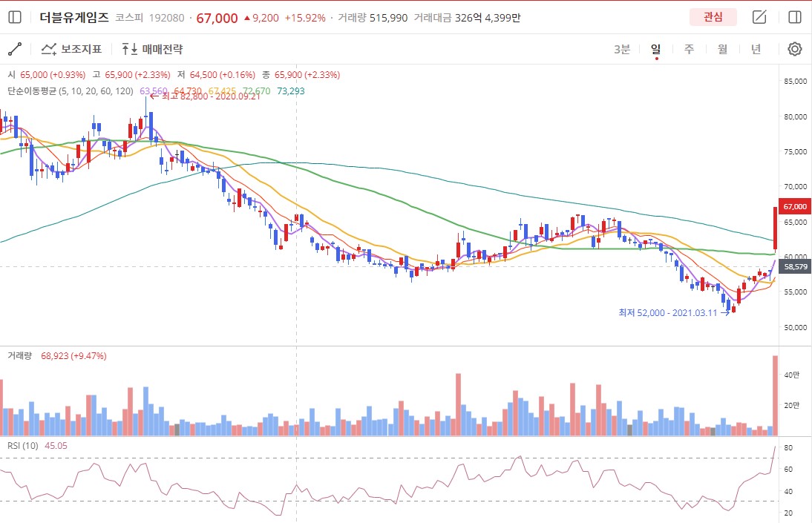812x523 pixels.
Task: Click 거래량 515,990 in header
Action: [x=373, y=18]
